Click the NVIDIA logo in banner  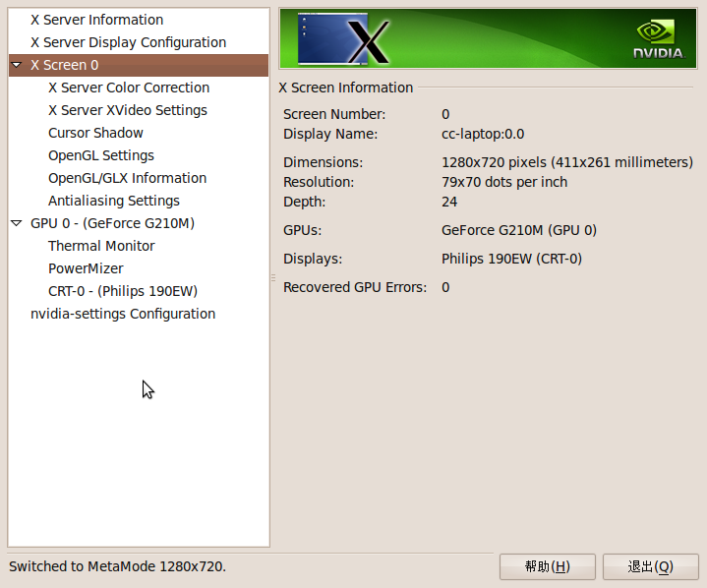click(x=658, y=38)
